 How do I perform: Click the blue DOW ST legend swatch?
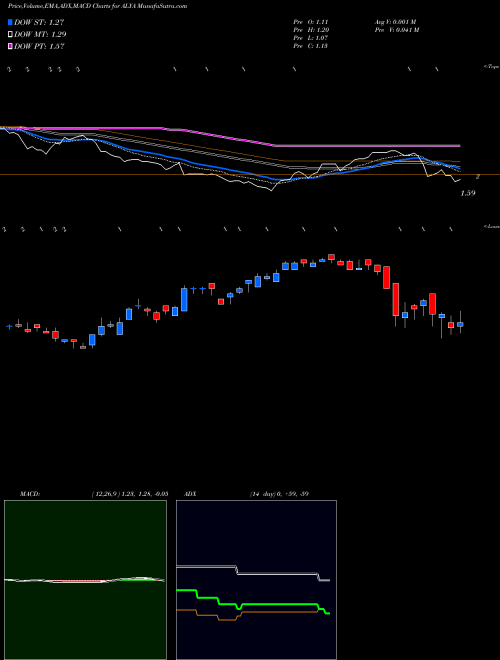click(10, 22)
